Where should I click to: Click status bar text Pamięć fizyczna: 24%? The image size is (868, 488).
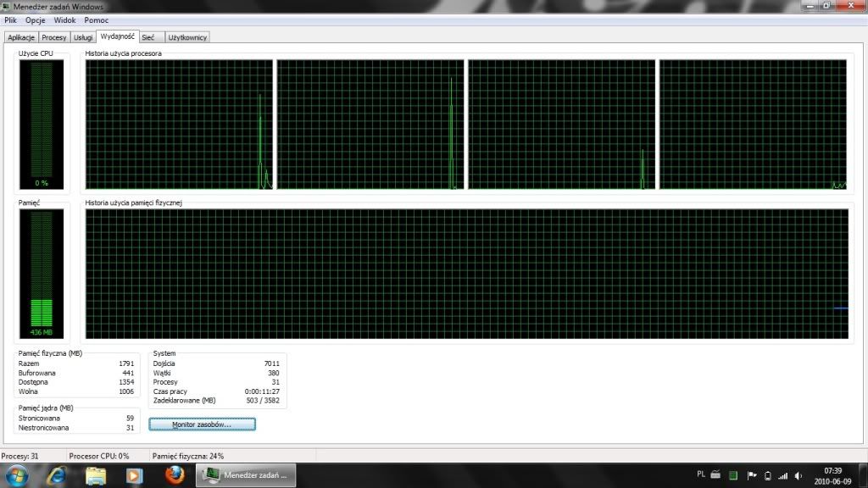188,456
